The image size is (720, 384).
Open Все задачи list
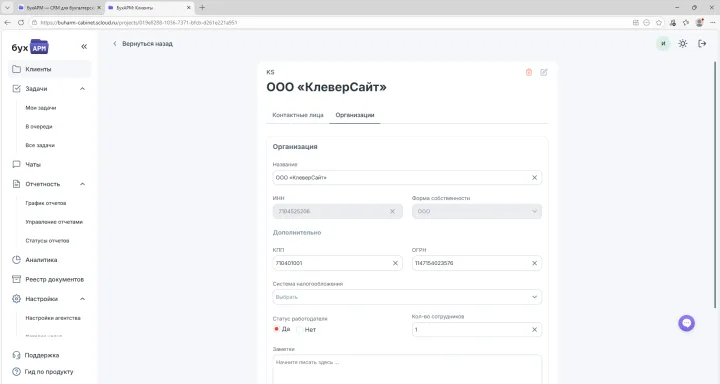point(40,146)
